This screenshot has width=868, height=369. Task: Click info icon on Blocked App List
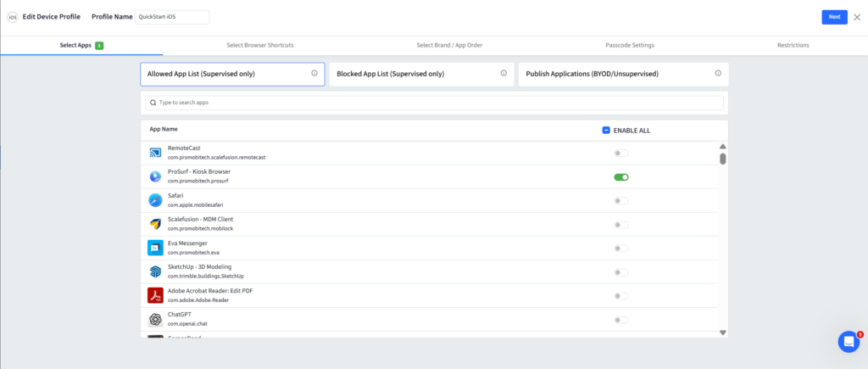pos(504,73)
